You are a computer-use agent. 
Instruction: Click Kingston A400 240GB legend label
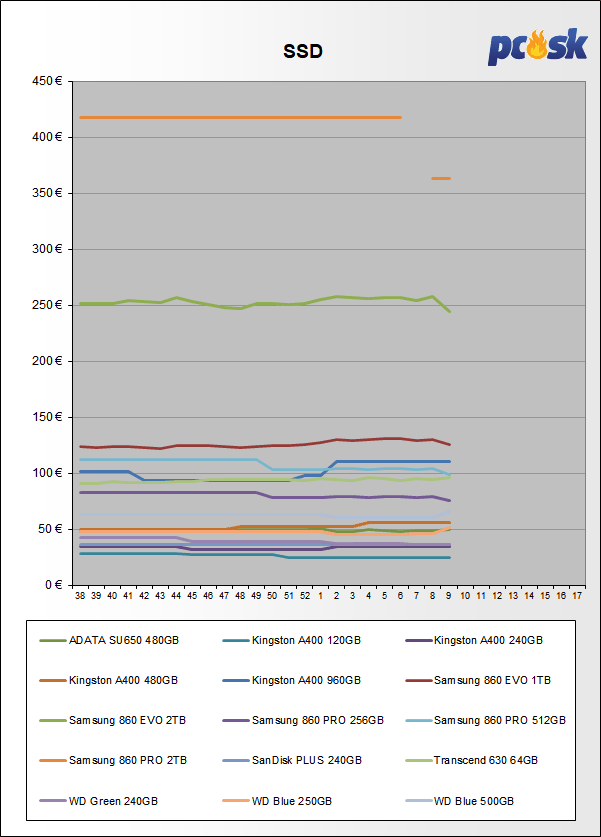click(488, 640)
